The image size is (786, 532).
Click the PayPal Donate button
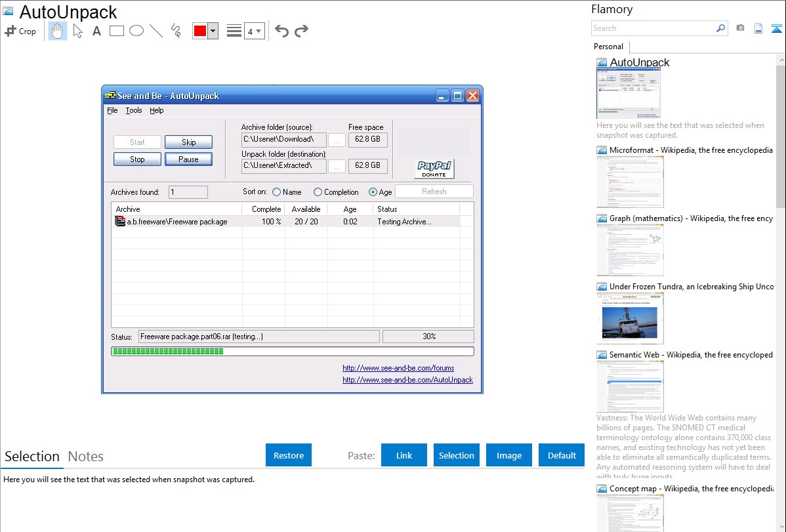click(434, 169)
